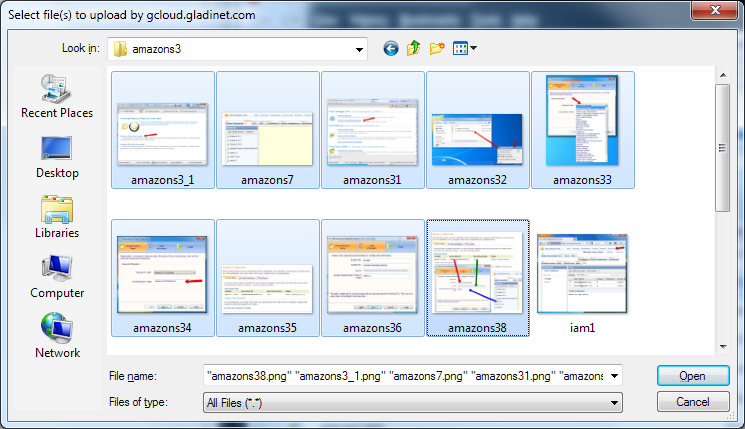Expand the Look in folder dropdown

tap(359, 49)
